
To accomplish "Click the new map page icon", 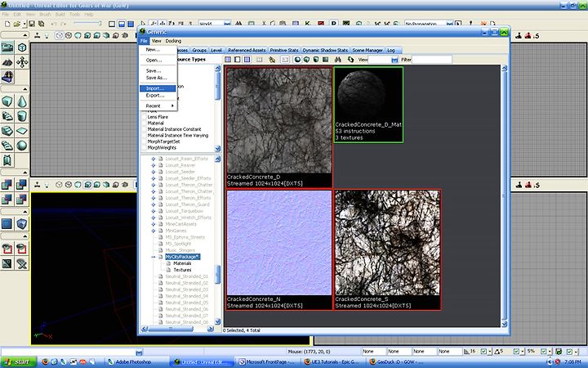I will pyautogui.click(x=7, y=24).
